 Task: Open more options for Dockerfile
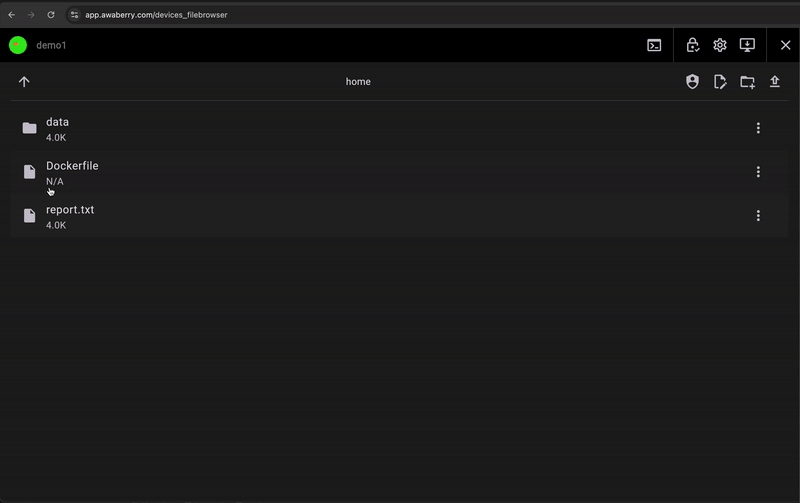tap(758, 172)
